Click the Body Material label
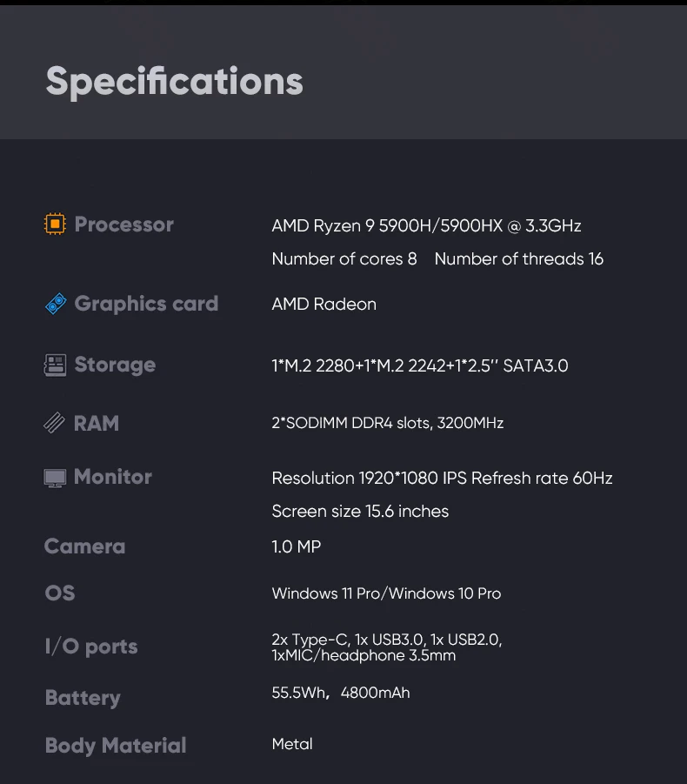The width and height of the screenshot is (687, 784). point(116,746)
